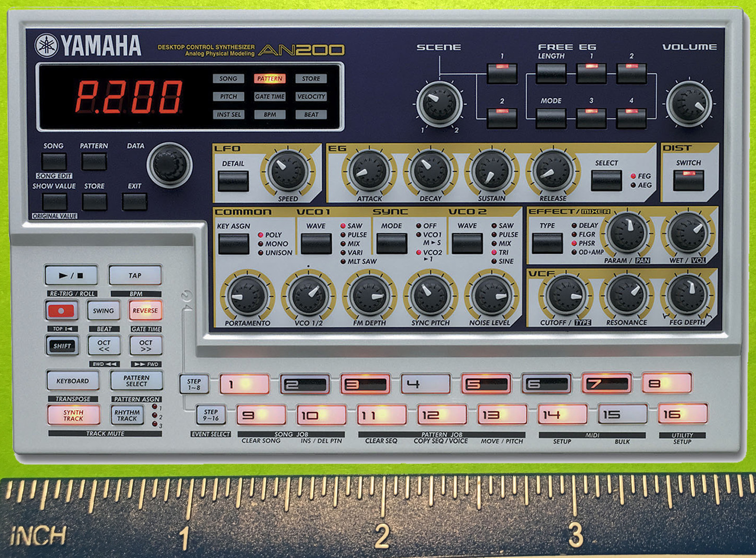Click the EG SUSTAIN knob
Image resolution: width=756 pixels, height=558 pixels.
pos(491,171)
